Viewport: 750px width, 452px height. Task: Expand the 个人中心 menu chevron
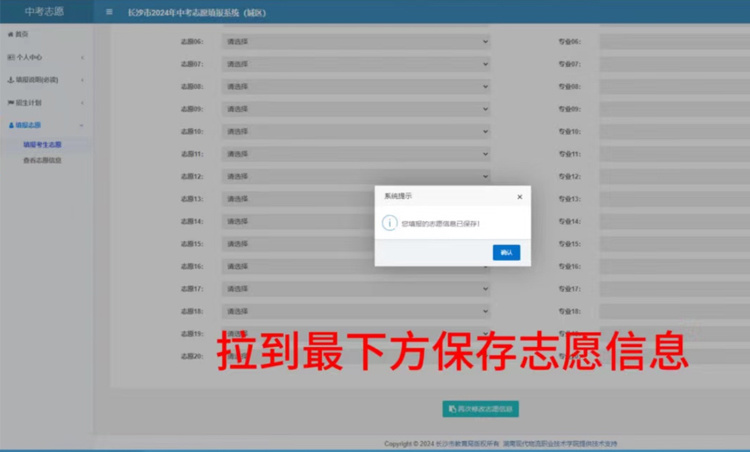82,57
